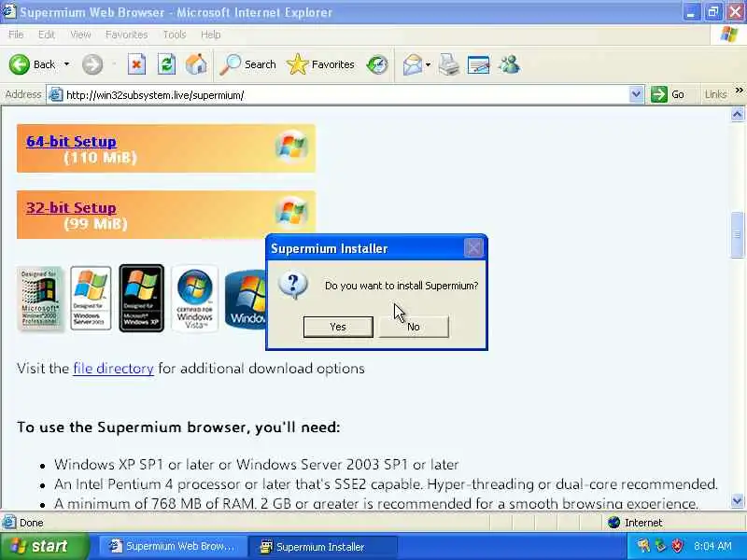The width and height of the screenshot is (747, 560).
Task: Click the Back arrow icon
Action: (x=19, y=64)
